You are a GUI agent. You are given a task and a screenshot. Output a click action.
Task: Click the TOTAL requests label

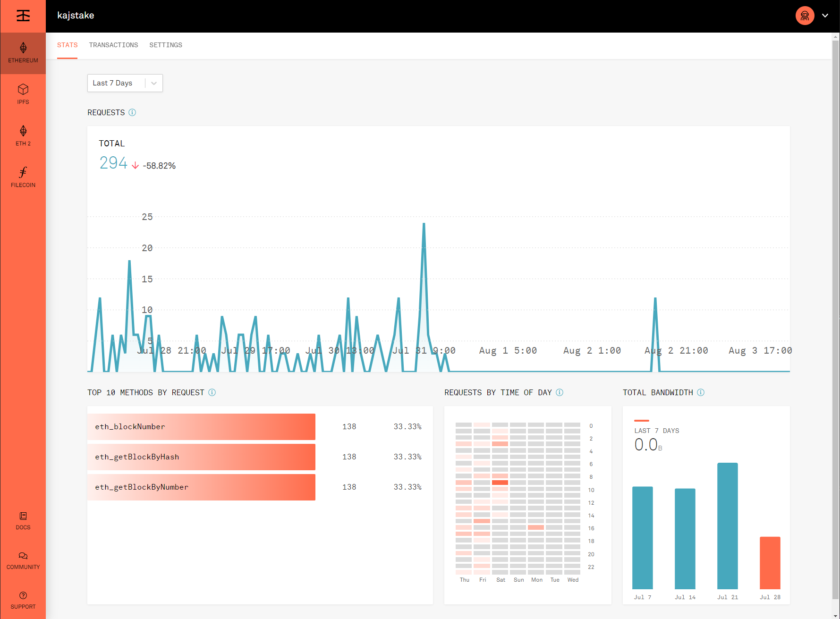click(112, 144)
